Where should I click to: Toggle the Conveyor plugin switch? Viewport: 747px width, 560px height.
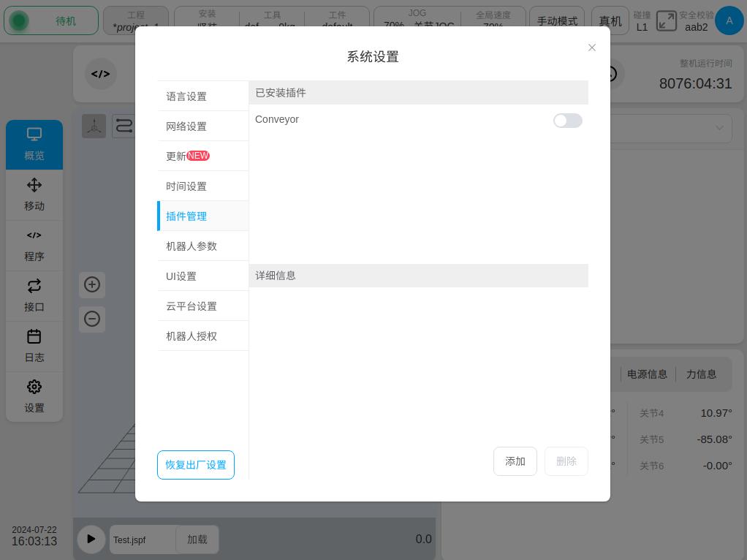pos(567,121)
